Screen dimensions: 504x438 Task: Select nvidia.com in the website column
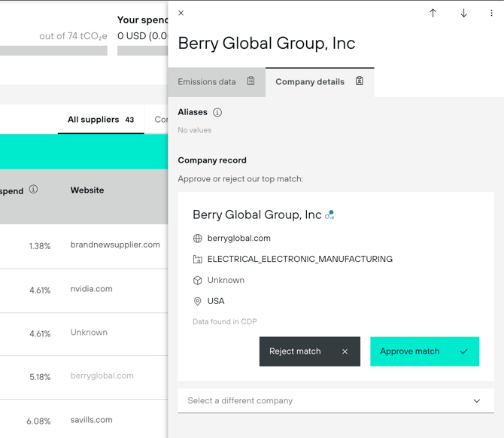pyautogui.click(x=91, y=289)
